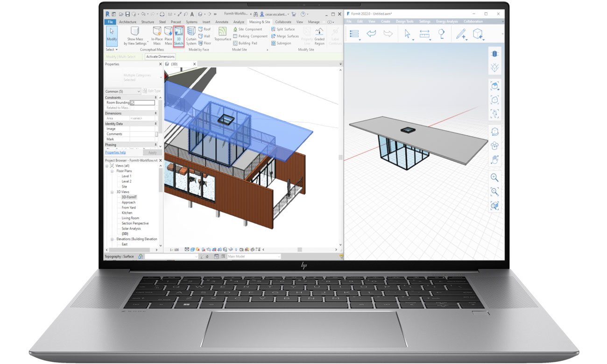Click view scale 1 : 100
This screenshot has height=364, width=607.
coord(174,250)
